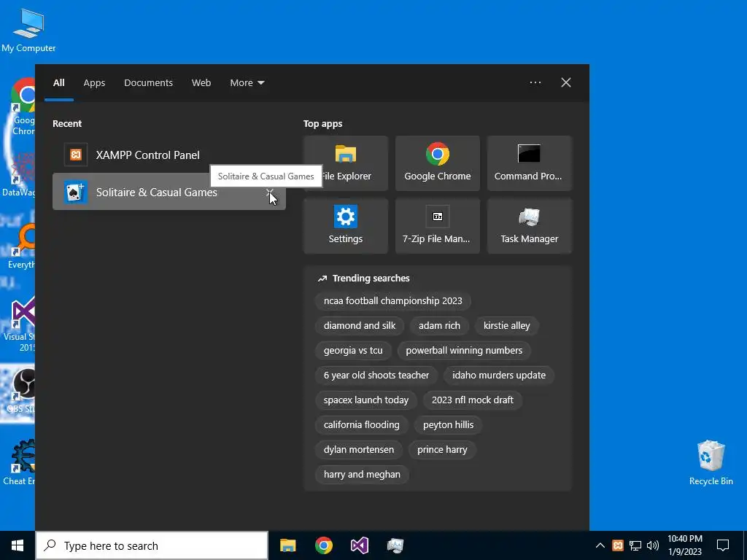Click 'peyton hillis' chip
747x560 pixels.
[x=449, y=425]
